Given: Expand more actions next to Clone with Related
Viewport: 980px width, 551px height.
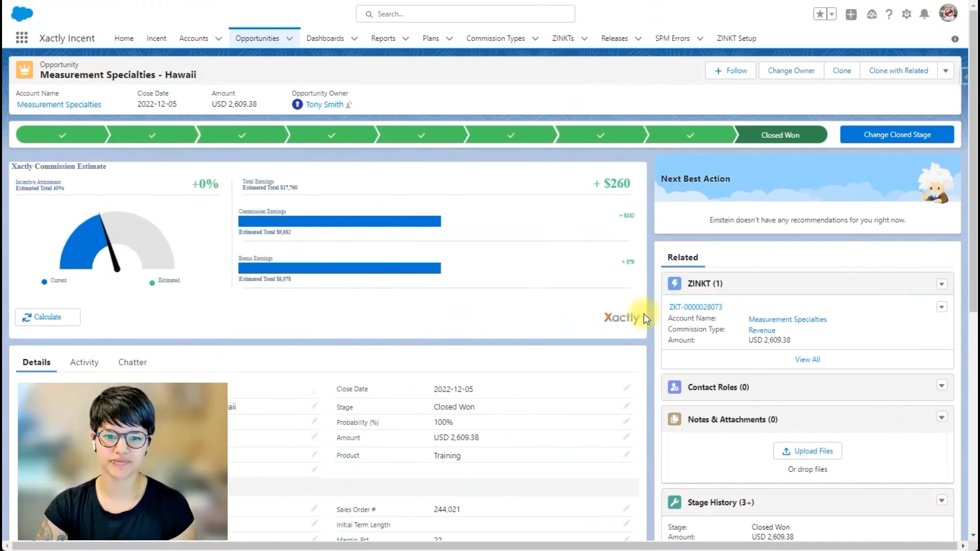Looking at the screenshot, I should click(x=945, y=71).
